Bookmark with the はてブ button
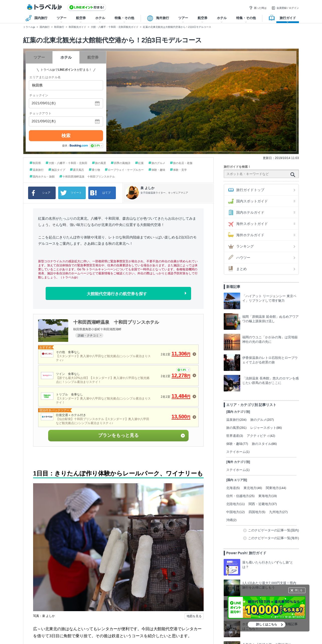The image size is (322, 644). (x=102, y=193)
